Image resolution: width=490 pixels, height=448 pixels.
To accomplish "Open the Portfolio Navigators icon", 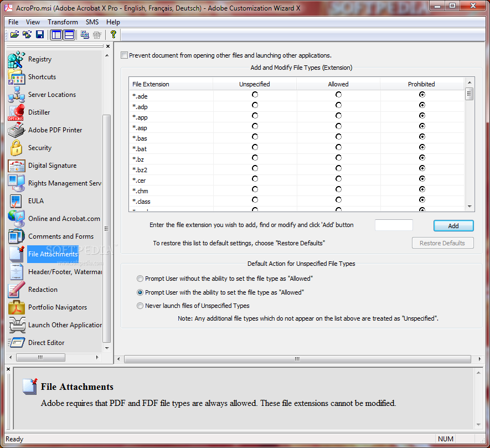I will tap(16, 307).
